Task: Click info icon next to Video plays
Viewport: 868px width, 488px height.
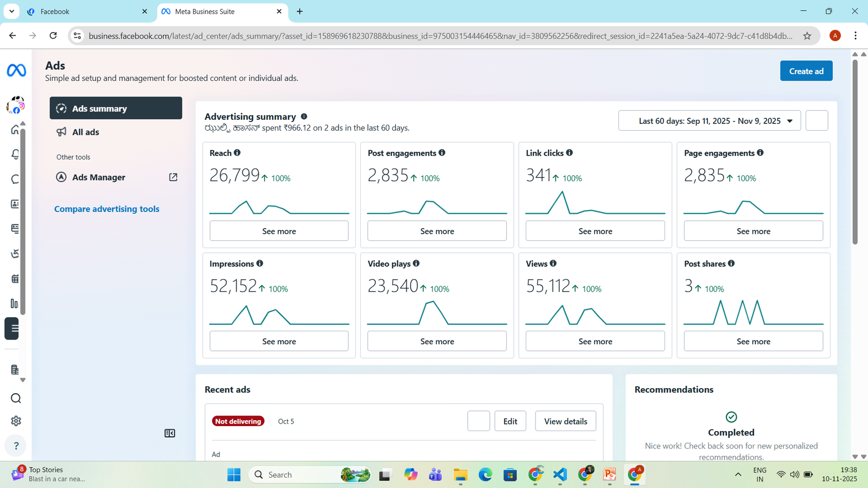Action: [x=416, y=264]
